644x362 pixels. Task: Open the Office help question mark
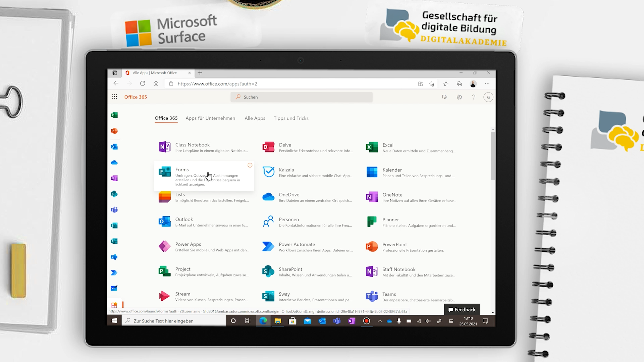pos(474,97)
